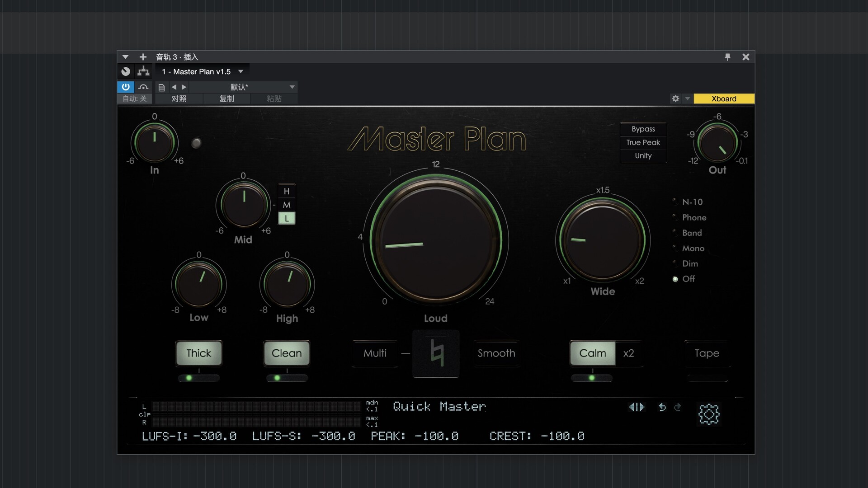
Task: Click the redo arrow icon
Action: tap(677, 407)
